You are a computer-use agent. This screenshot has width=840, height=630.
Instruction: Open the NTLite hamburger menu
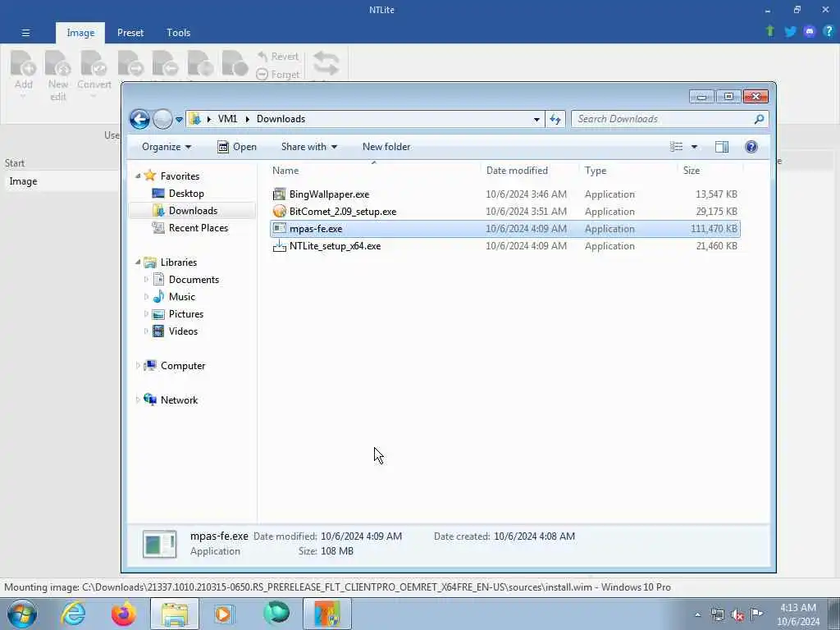25,33
